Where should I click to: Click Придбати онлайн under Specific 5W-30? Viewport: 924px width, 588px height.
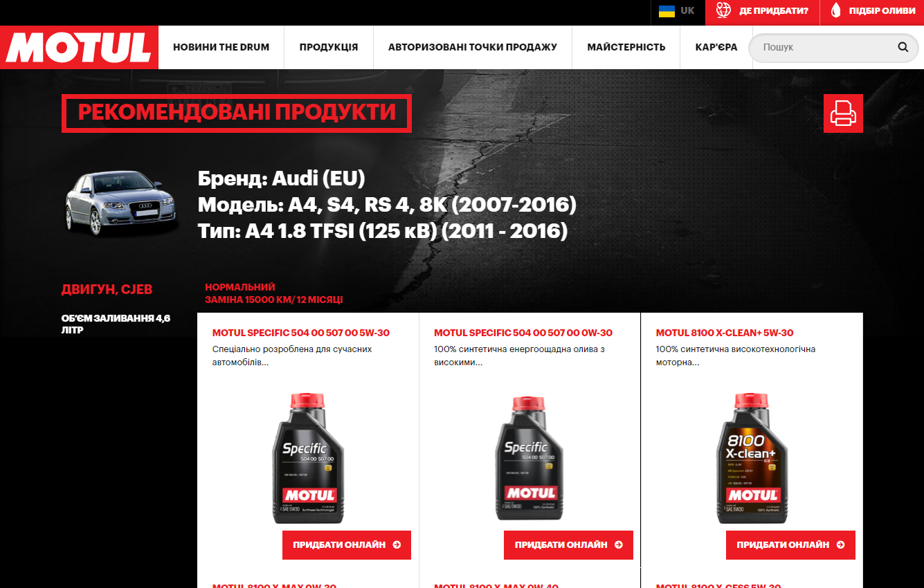[347, 545]
